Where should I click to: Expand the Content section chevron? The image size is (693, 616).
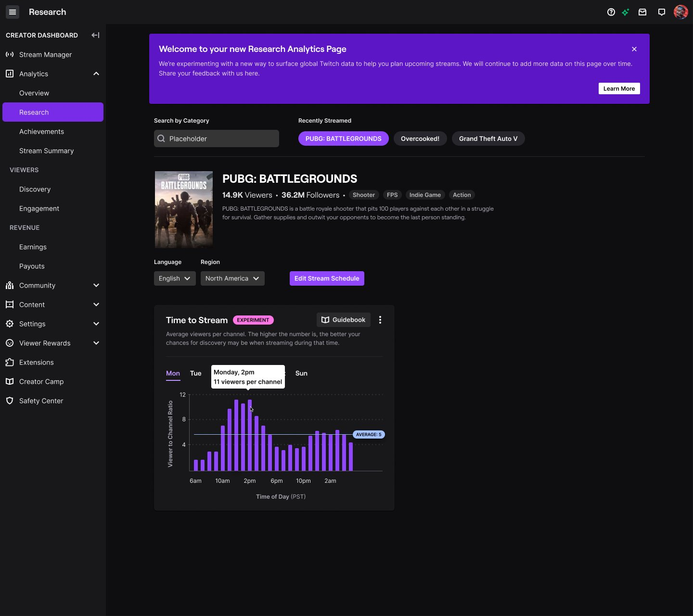pyautogui.click(x=96, y=304)
